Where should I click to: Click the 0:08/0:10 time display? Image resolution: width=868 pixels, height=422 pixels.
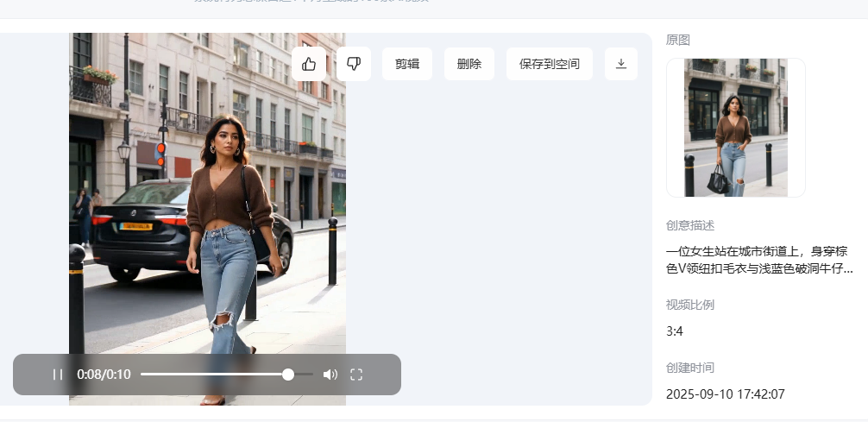(x=104, y=375)
